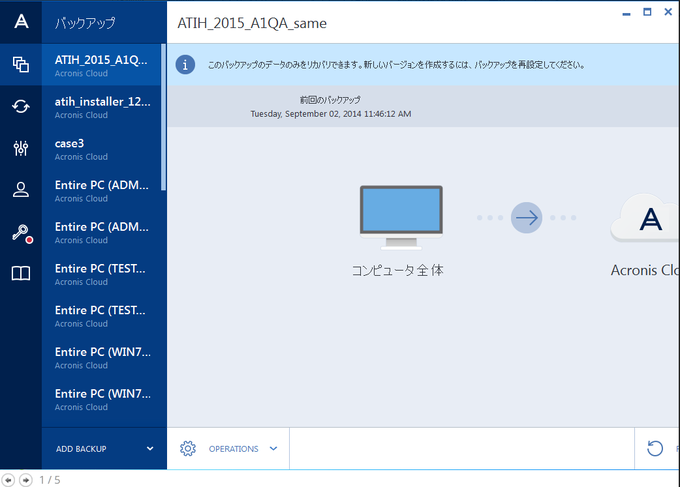Viewport: 680px width, 487px height.
Task: Select the ATIH_2015_A1Q... backup
Action: pyautogui.click(x=101, y=65)
